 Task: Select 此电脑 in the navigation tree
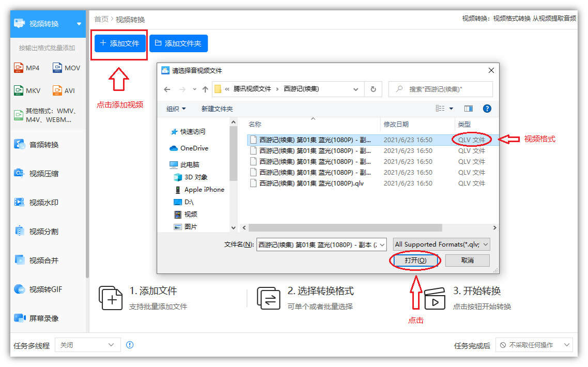[x=184, y=165]
